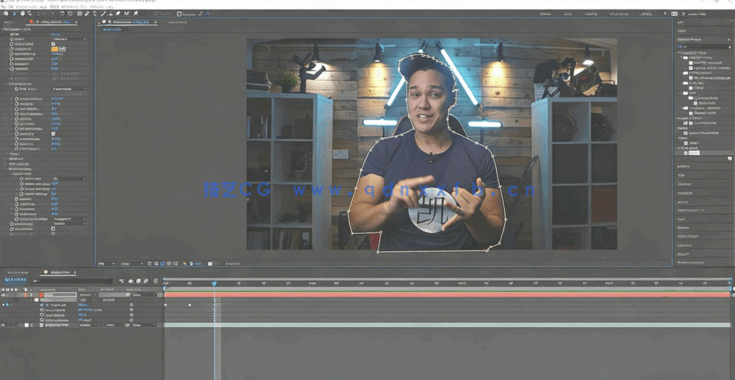This screenshot has height=380, width=735.
Task: Click the Effects & Presets search field
Action: click(x=703, y=47)
